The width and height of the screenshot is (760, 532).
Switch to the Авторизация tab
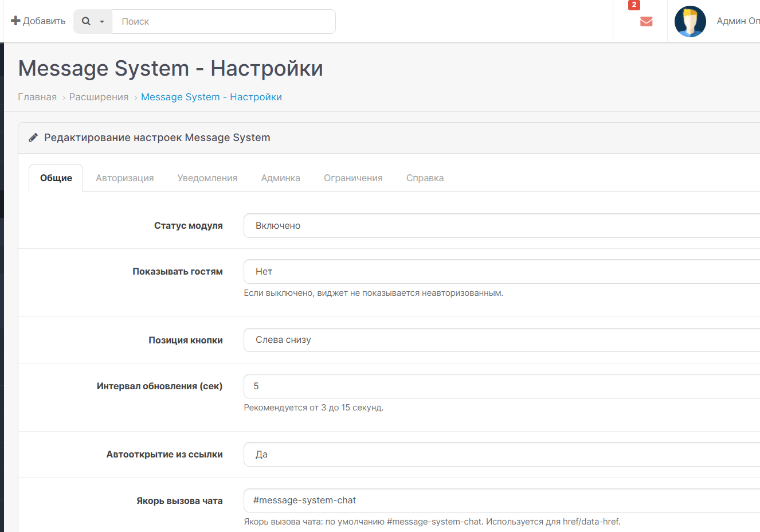[x=124, y=178]
